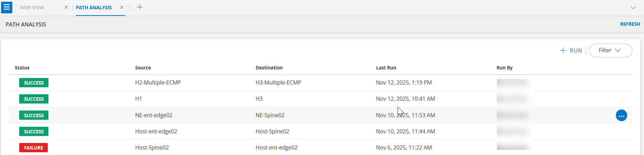Select the H2-Multiple-ECMP source row

tap(158, 83)
